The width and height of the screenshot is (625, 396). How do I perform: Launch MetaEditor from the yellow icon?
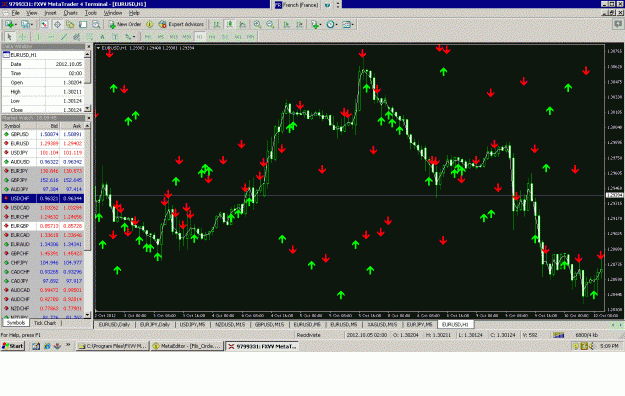click(x=149, y=24)
